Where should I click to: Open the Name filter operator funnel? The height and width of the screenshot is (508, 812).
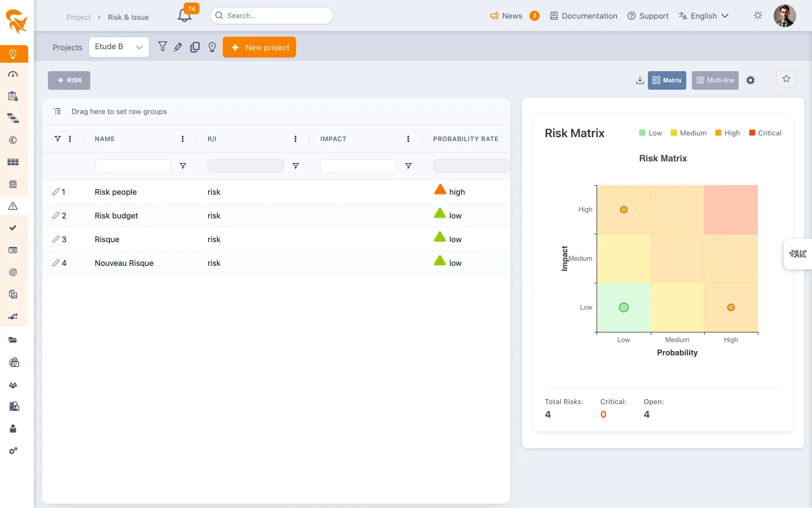[x=183, y=166]
